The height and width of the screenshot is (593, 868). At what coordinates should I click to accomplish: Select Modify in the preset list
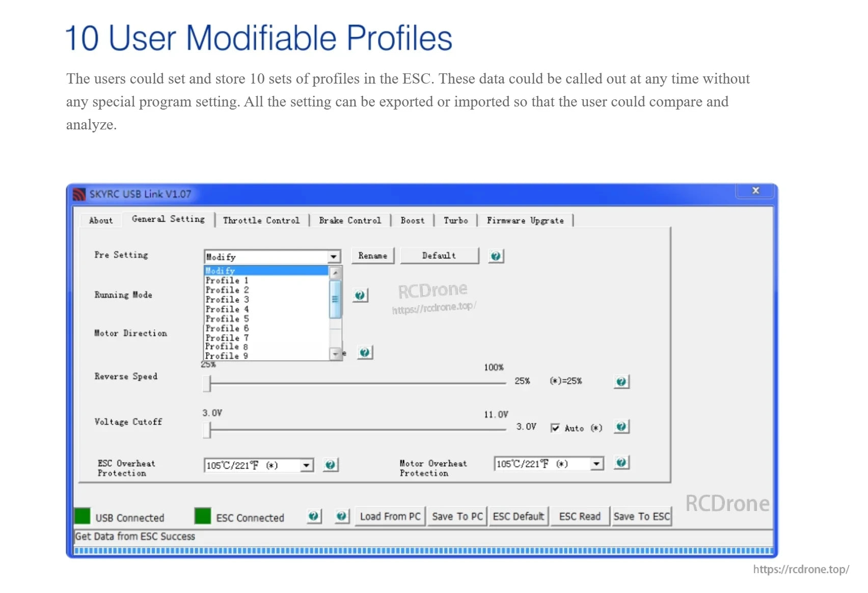pos(266,271)
